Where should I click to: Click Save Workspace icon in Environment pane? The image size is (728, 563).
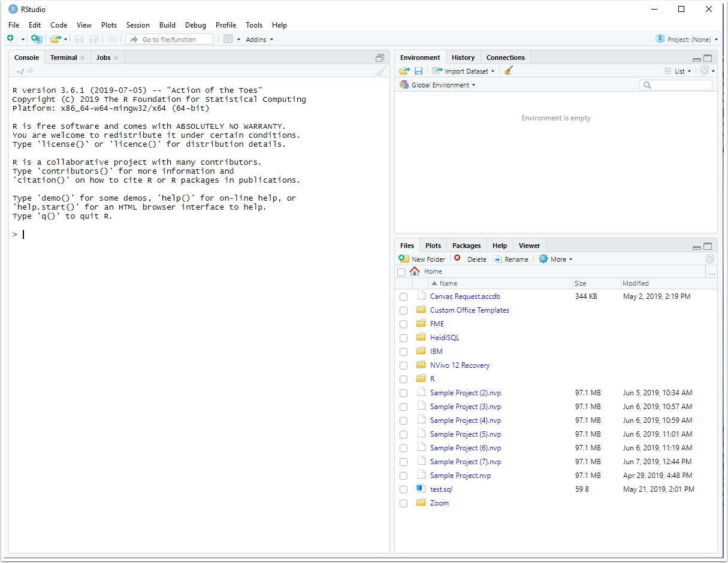[419, 71]
